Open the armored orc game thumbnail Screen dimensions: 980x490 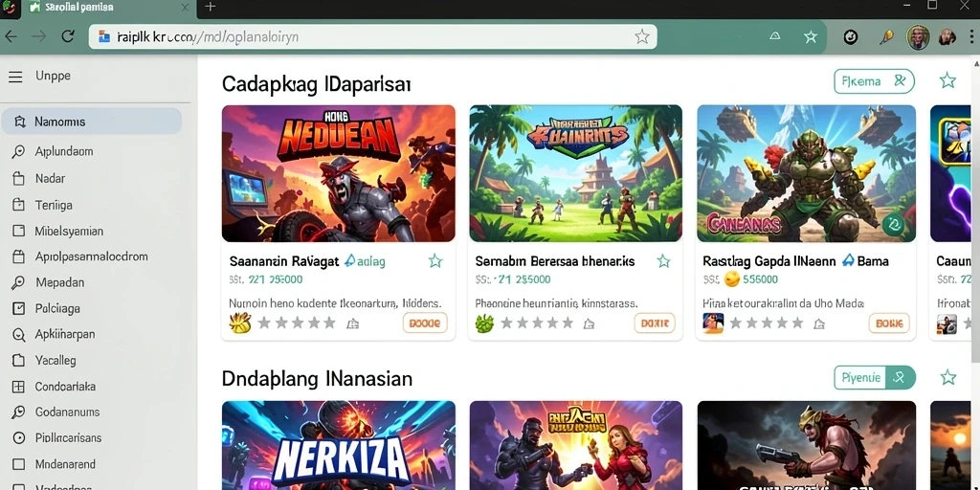[x=806, y=173]
